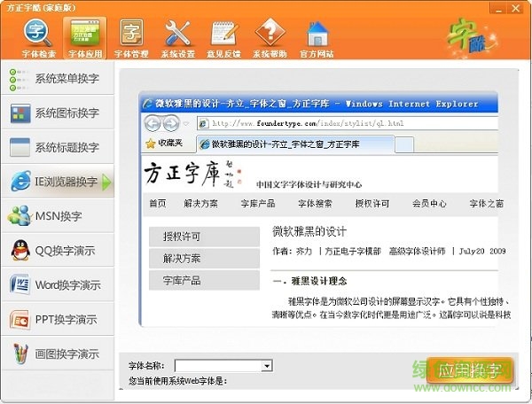Screen dimensions: 532x404
Task: Close the 方正字酷 window
Action: pos(516,8)
